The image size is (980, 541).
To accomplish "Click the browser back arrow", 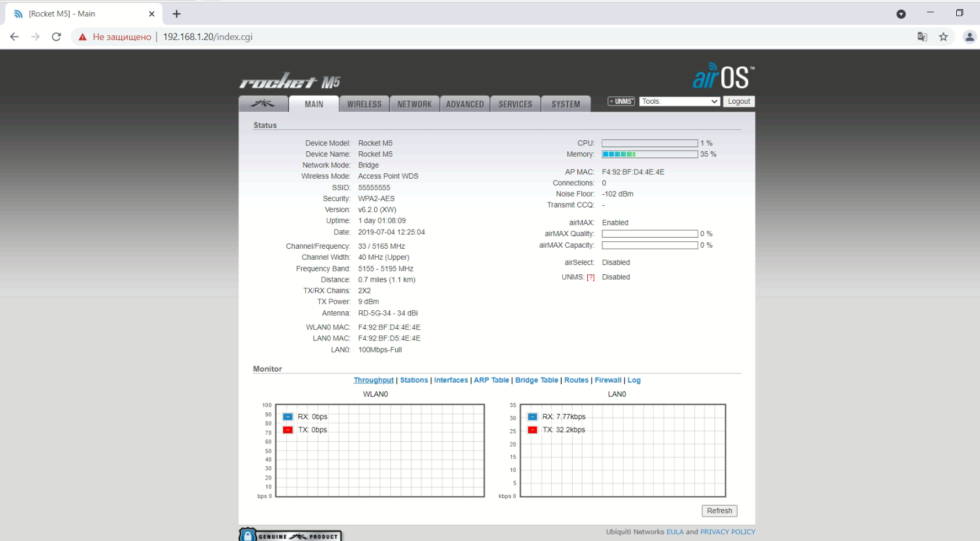I will click(x=15, y=37).
